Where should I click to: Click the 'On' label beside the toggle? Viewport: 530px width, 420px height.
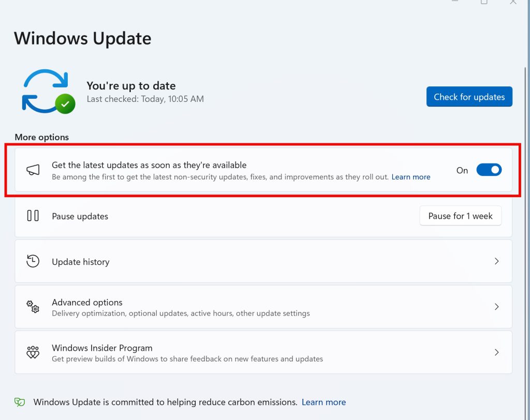coord(462,170)
